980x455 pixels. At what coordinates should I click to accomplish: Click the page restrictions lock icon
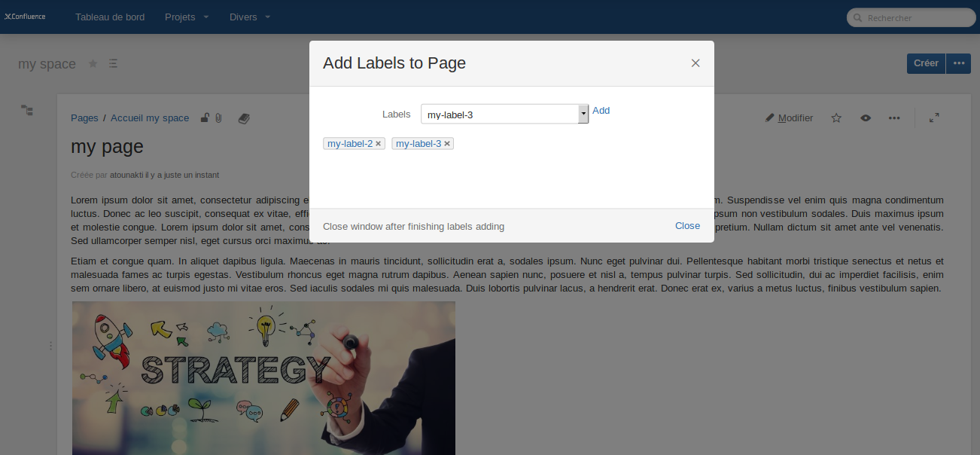point(205,118)
